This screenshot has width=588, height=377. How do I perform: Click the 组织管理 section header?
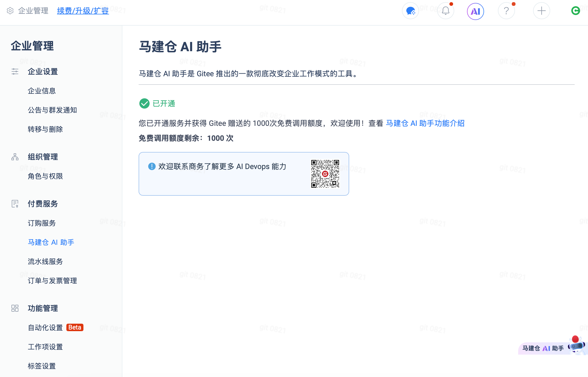[43, 157]
